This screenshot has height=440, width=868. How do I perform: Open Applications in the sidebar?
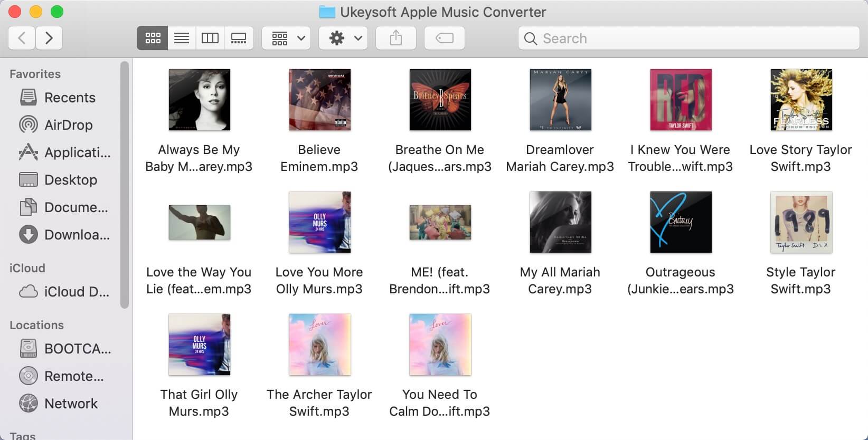[x=65, y=152]
